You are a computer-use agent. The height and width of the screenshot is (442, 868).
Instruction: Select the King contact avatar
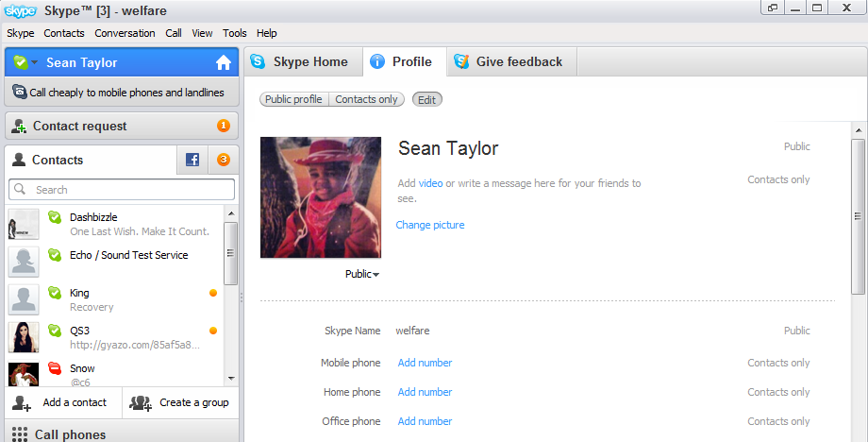coord(24,299)
